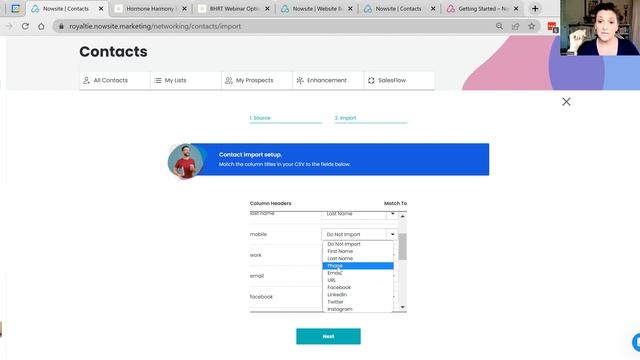Click the site lock icon in address bar
This screenshot has height=360, width=640.
(x=61, y=26)
